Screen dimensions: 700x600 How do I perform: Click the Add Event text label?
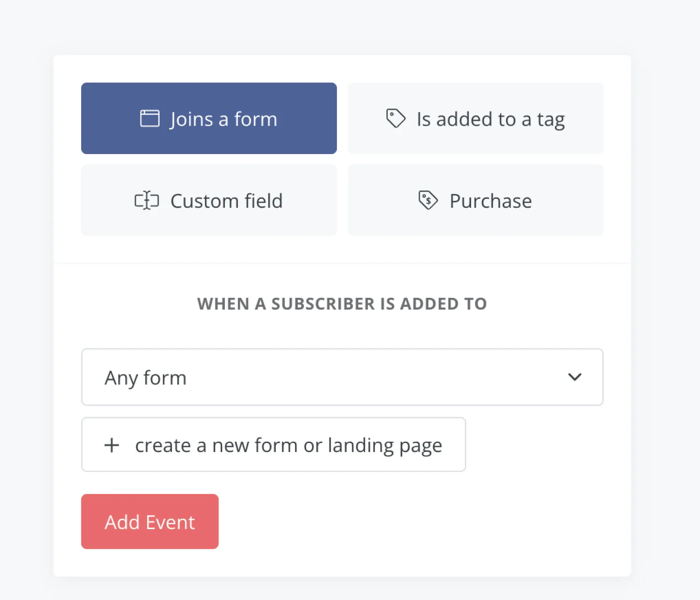tap(150, 522)
